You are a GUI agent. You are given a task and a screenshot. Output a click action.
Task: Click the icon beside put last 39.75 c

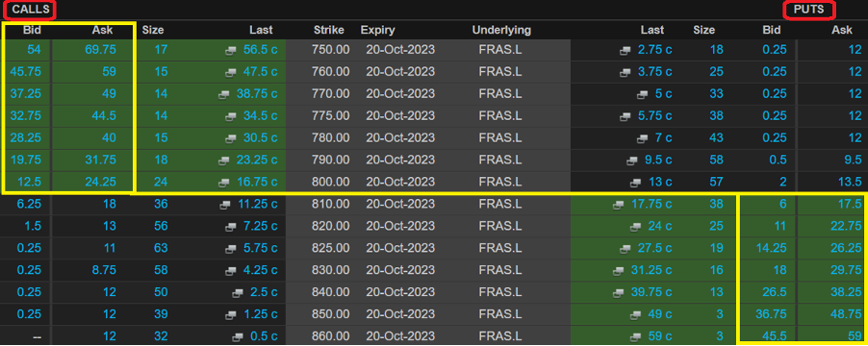619,293
